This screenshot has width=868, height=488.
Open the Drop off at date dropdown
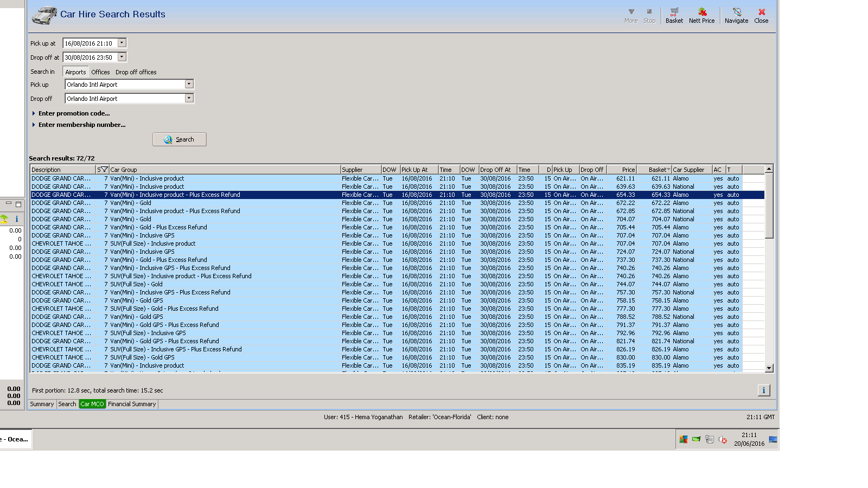click(x=122, y=57)
